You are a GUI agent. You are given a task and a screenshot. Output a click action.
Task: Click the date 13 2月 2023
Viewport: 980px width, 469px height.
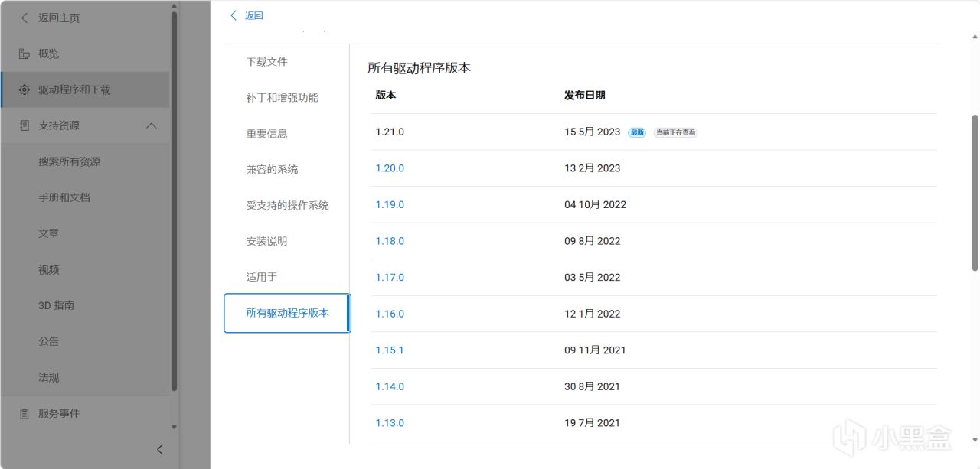pyautogui.click(x=592, y=168)
